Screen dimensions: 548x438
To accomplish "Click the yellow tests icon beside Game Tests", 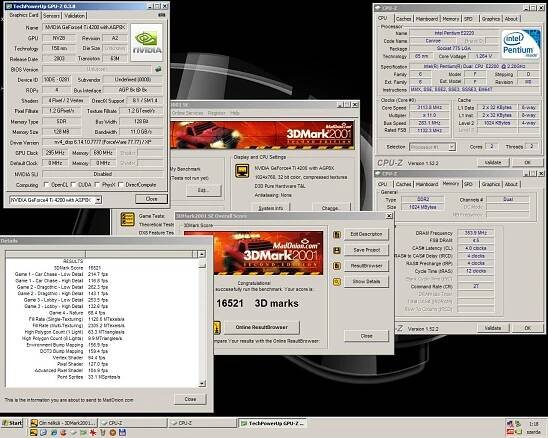I will pyautogui.click(x=127, y=219).
